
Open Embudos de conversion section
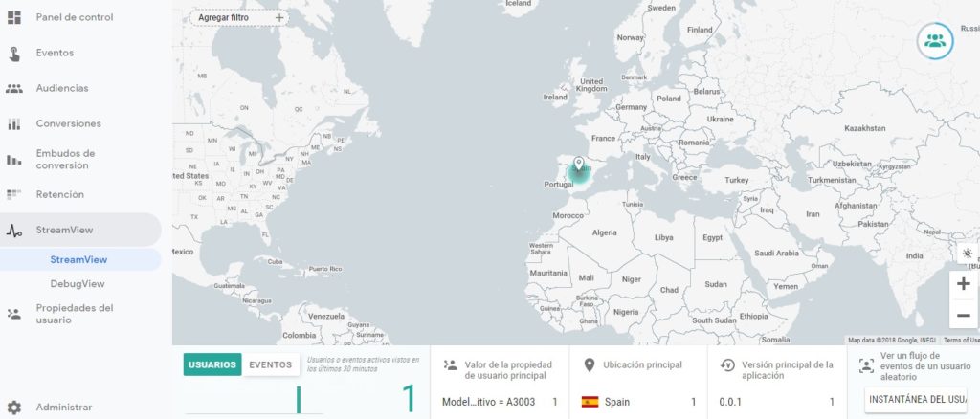[x=65, y=159]
